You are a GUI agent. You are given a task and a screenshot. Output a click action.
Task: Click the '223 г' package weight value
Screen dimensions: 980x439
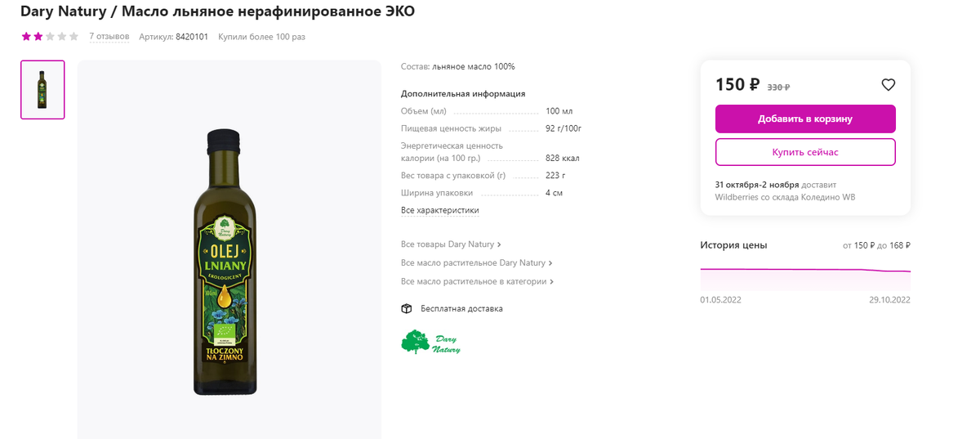[x=555, y=176]
